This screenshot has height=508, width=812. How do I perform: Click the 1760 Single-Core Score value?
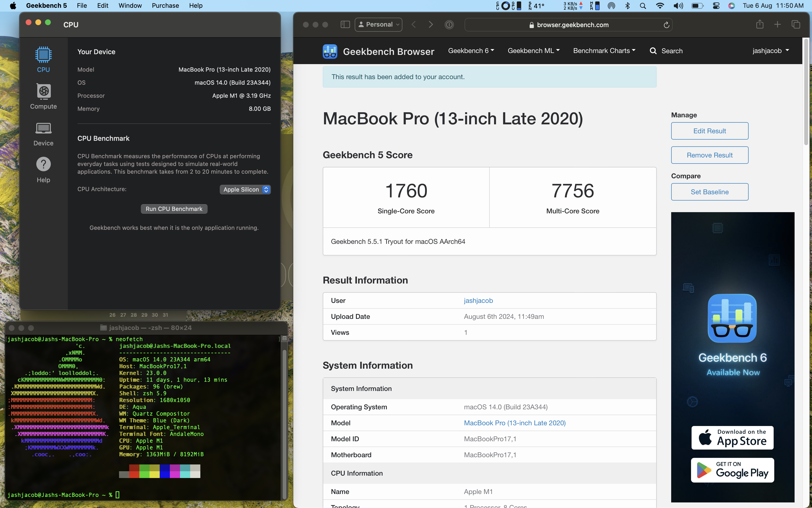(406, 191)
